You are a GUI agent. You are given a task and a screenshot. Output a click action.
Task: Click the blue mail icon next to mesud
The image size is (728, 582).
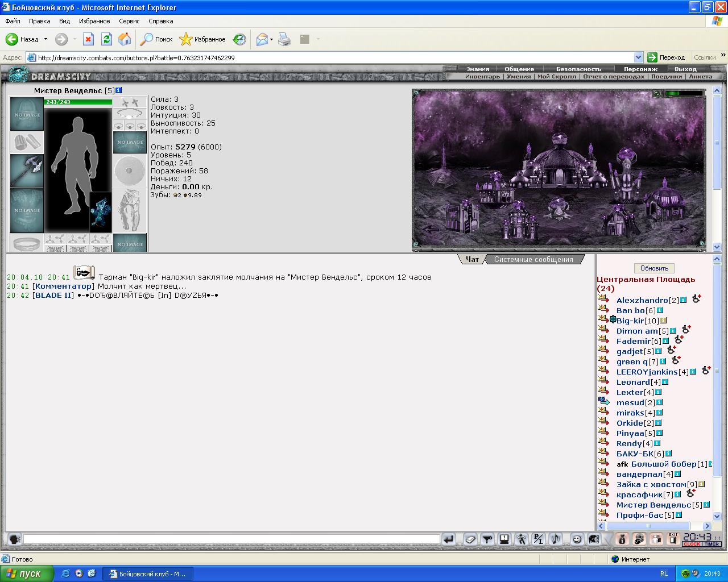click(x=603, y=402)
